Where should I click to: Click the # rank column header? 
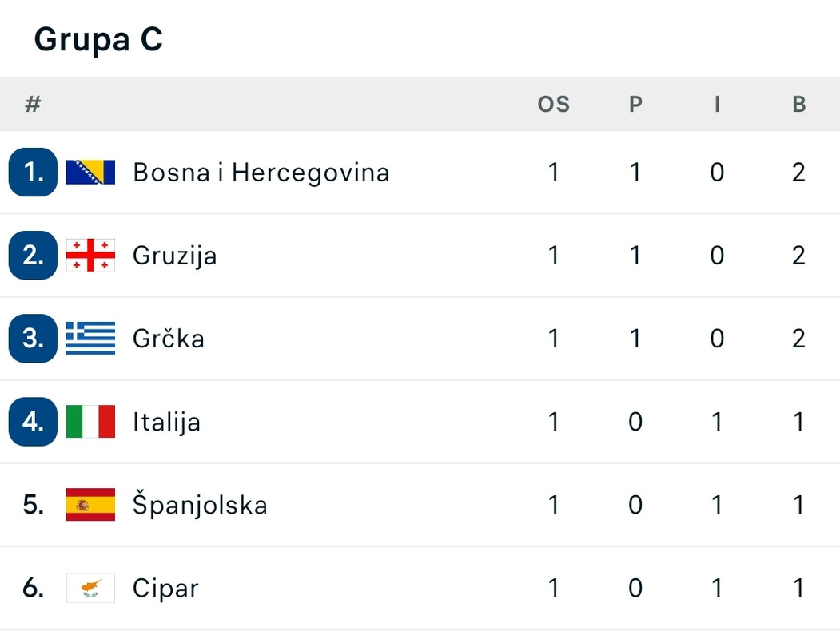34,105
